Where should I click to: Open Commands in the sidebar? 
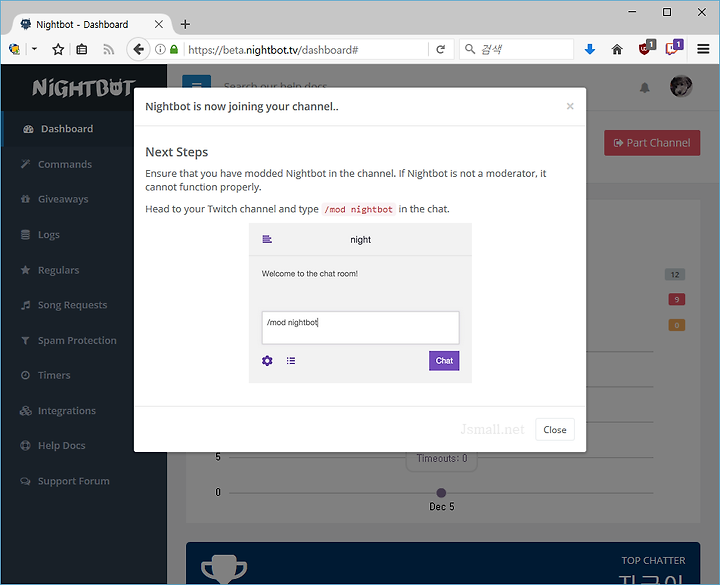pyautogui.click(x=65, y=164)
